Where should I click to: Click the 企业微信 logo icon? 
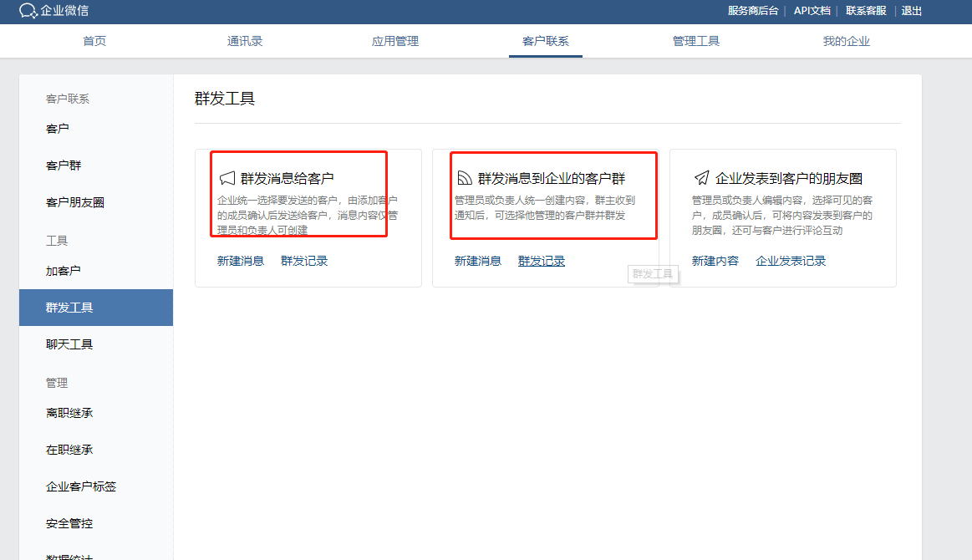[x=28, y=11]
